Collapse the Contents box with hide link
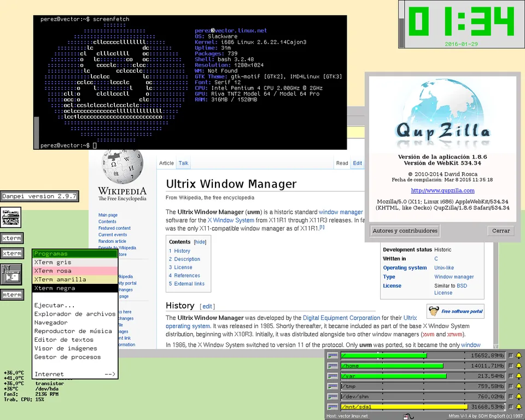525x420 pixels. [x=200, y=242]
